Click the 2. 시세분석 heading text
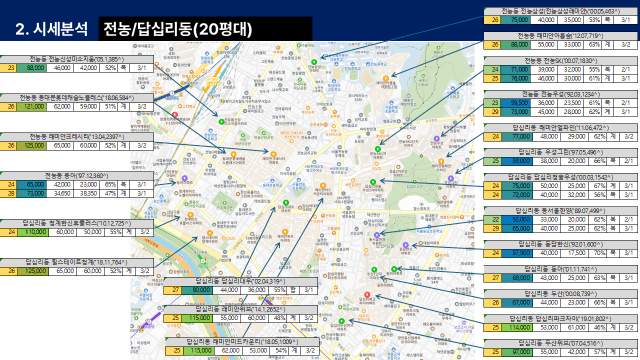The width and height of the screenshot is (640, 360). pos(51,29)
